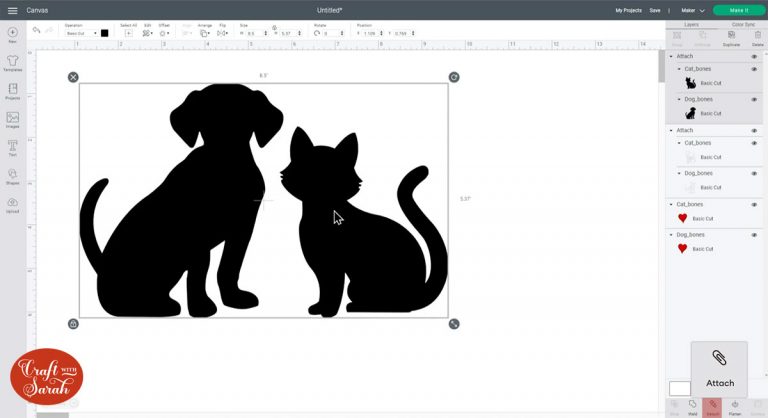This screenshot has height=418, width=768.
Task: Open My Projects from the header
Action: click(x=628, y=10)
